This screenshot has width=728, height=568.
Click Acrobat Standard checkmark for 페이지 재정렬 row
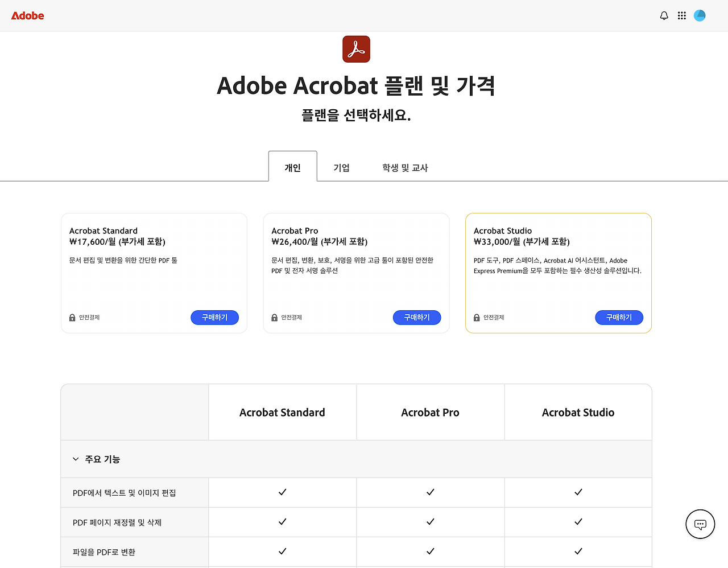(x=282, y=522)
